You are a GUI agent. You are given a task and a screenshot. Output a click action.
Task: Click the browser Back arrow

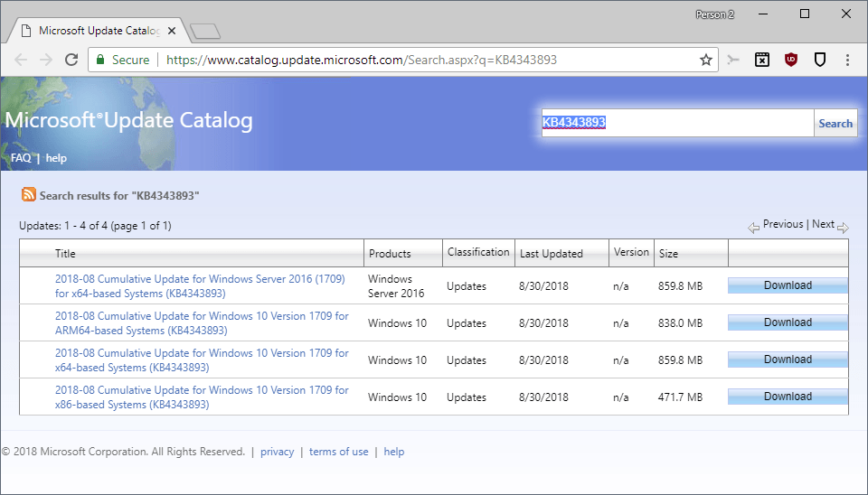(21, 60)
